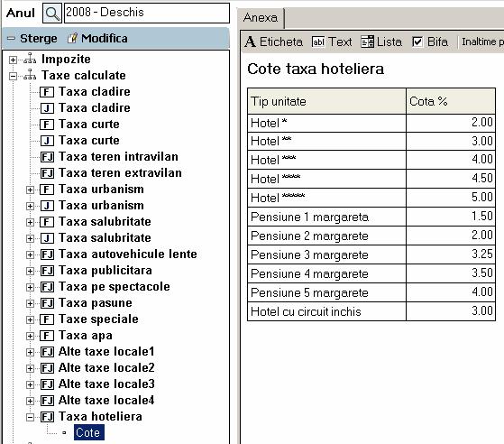The image size is (504, 444).
Task: Select the Text field tool icon
Action: [x=318, y=42]
